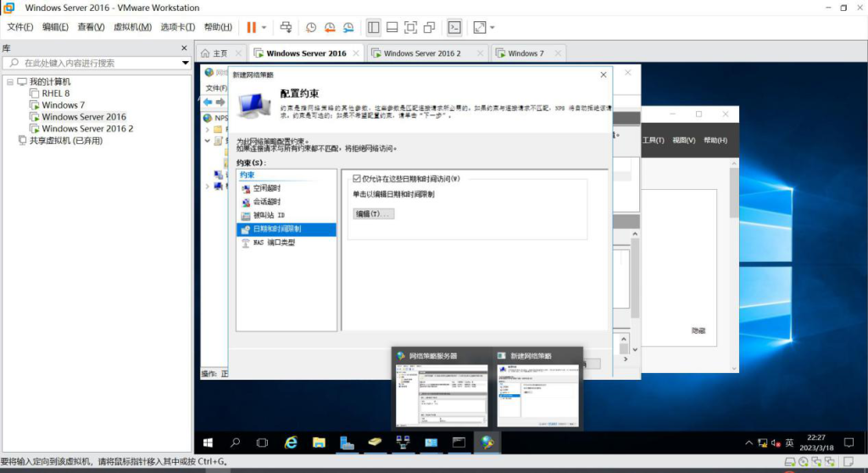This screenshot has width=868, height=473.
Task: Switch to the Windows 7 tab
Action: [526, 53]
